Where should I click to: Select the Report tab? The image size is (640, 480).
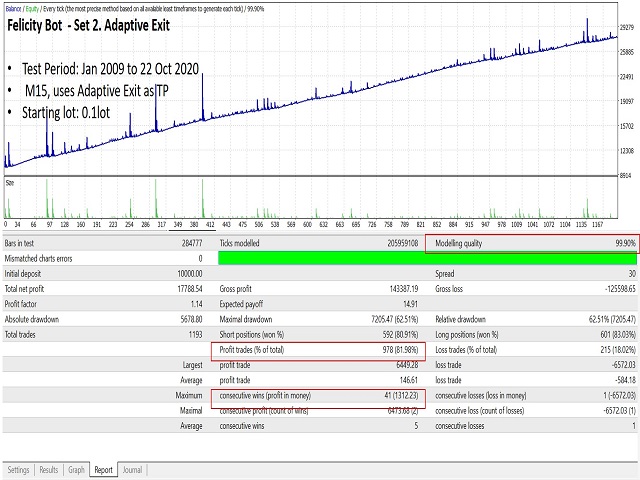point(103,470)
